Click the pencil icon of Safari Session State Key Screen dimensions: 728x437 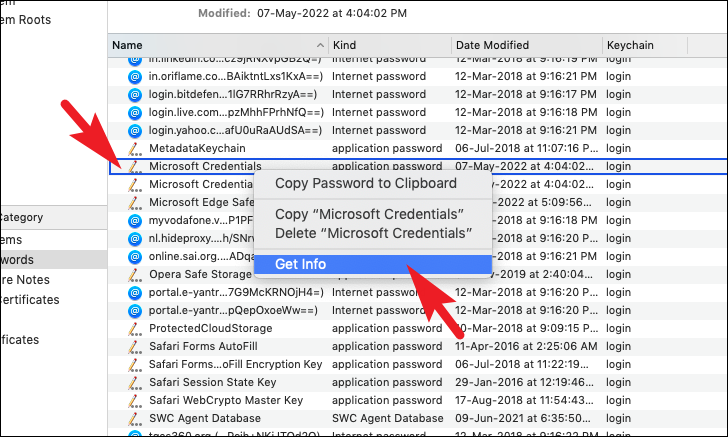(135, 383)
